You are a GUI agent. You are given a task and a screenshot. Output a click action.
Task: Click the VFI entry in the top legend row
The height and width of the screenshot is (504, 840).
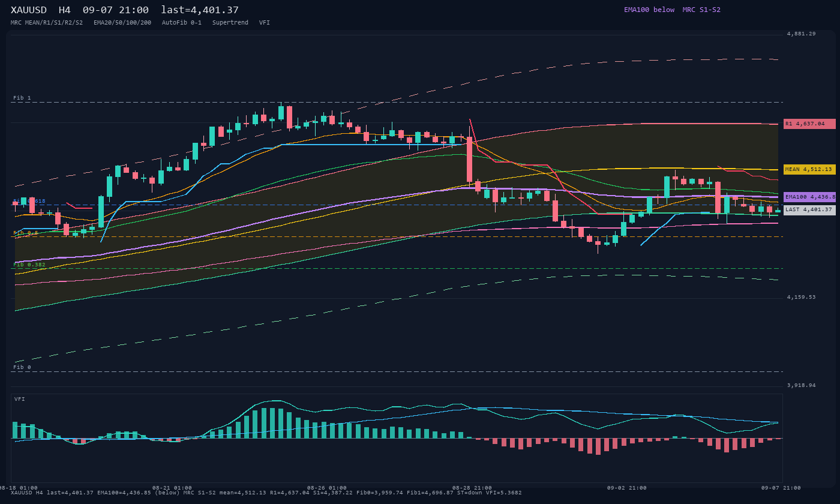click(265, 23)
